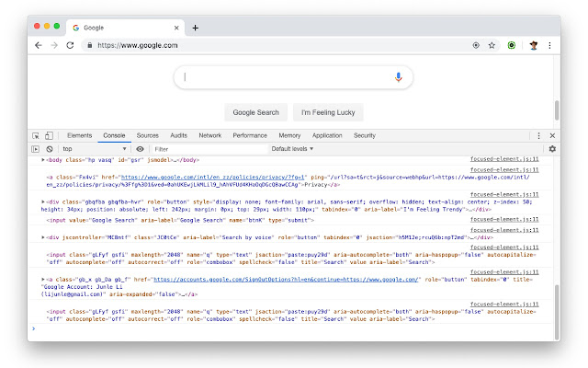The height and width of the screenshot is (368, 588).
Task: Open console settings gear
Action: click(x=552, y=149)
